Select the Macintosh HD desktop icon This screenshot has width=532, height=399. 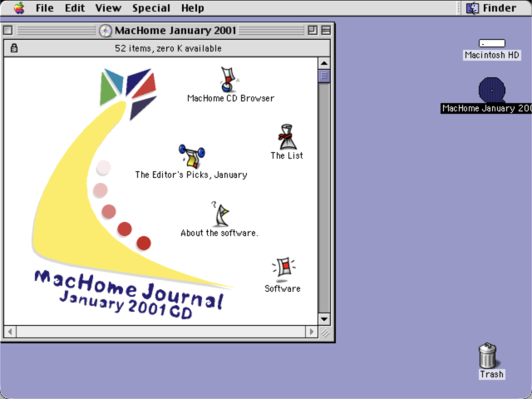491,43
